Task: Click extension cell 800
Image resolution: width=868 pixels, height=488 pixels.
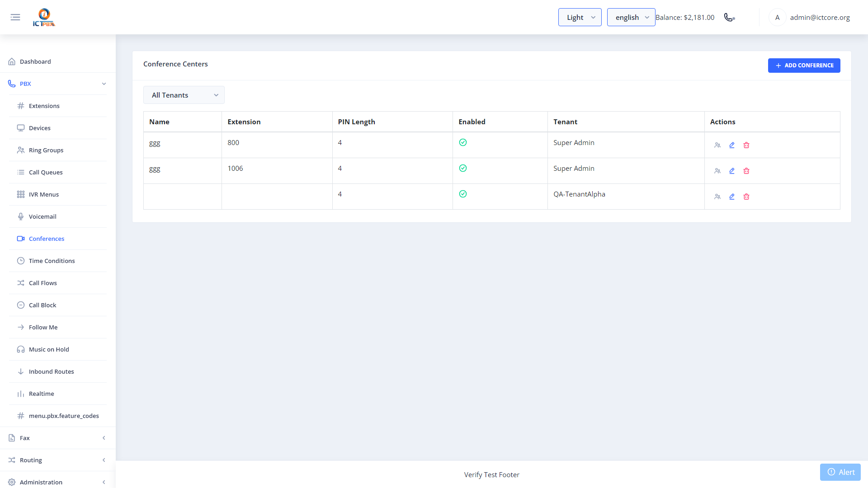Action: click(277, 145)
